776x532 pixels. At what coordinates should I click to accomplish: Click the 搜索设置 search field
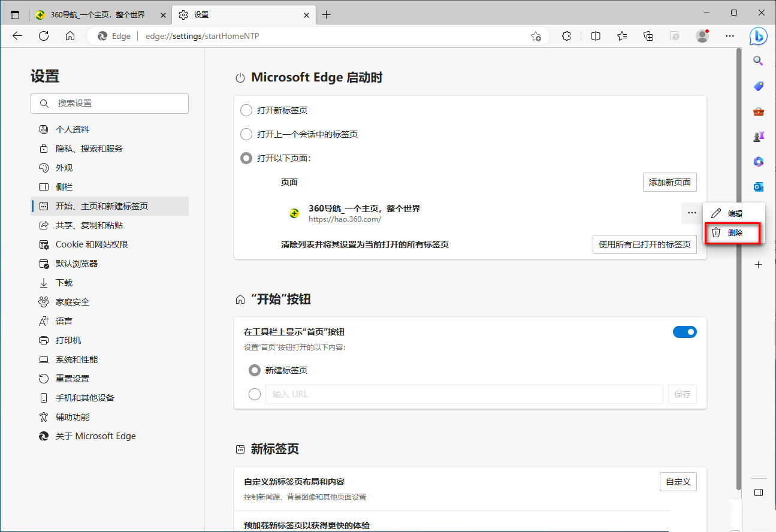[110, 104]
